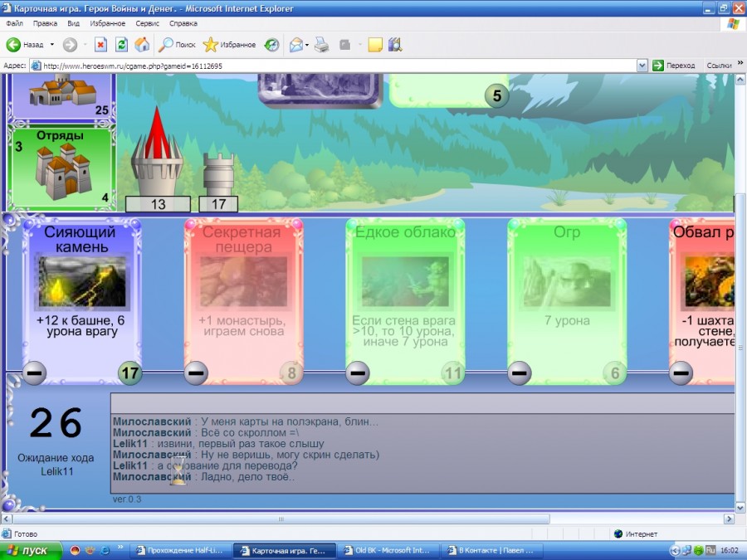Refresh the page with the Refresh icon
This screenshot has height=560, width=747.
click(121, 45)
